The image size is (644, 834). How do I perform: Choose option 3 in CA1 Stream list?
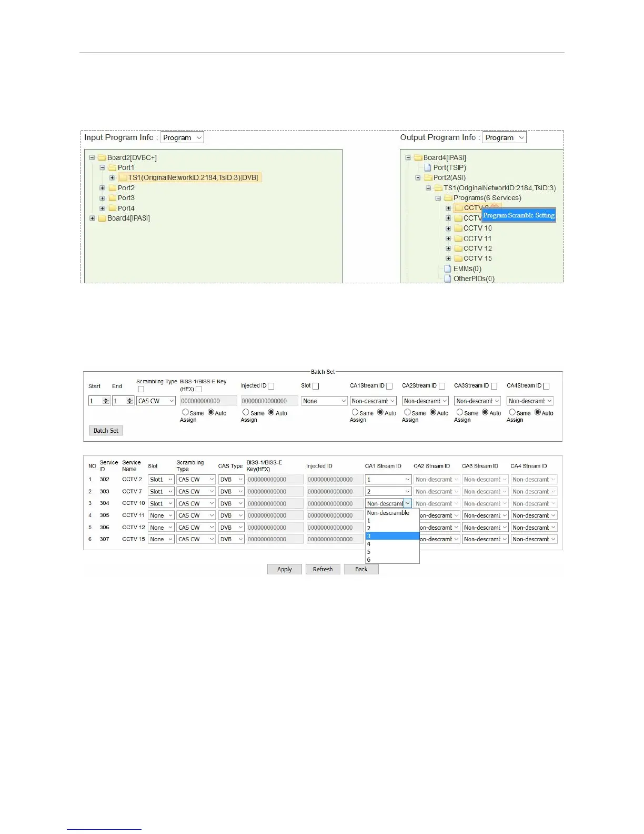(393, 536)
